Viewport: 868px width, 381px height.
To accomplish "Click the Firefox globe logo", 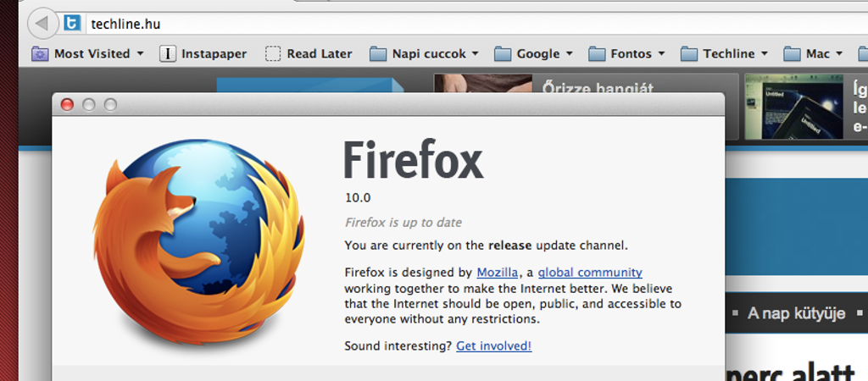I will pos(198,241).
